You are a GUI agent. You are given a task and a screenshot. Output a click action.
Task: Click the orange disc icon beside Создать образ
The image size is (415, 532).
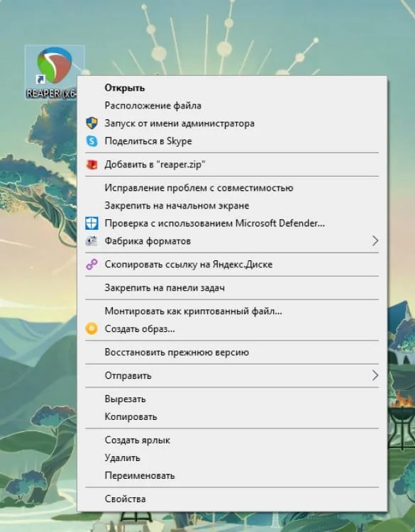coord(92,328)
